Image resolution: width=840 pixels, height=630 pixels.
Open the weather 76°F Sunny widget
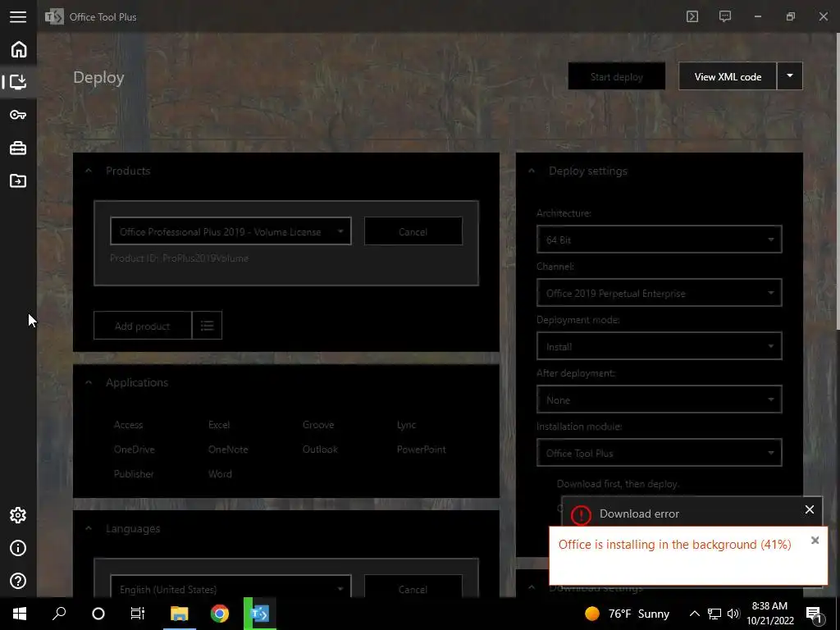627,614
